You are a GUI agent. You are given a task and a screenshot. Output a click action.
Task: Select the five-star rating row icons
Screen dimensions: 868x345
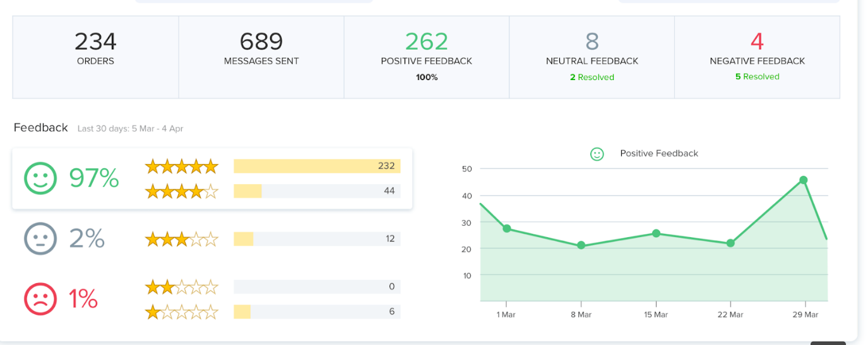pyautogui.click(x=181, y=167)
